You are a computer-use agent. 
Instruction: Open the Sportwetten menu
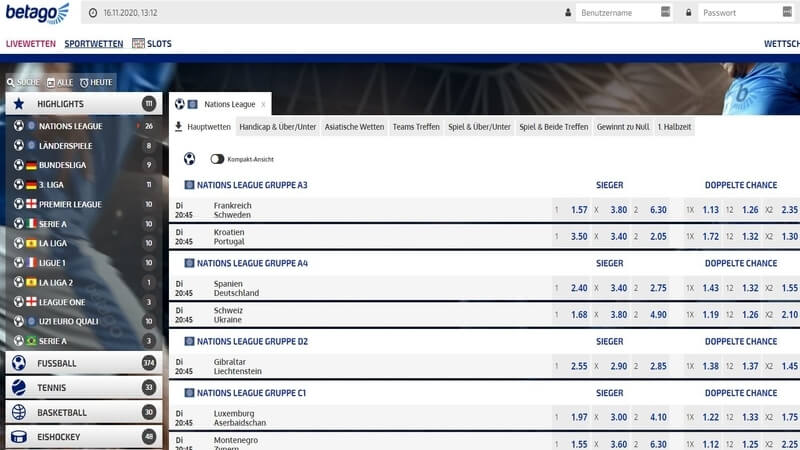93,44
